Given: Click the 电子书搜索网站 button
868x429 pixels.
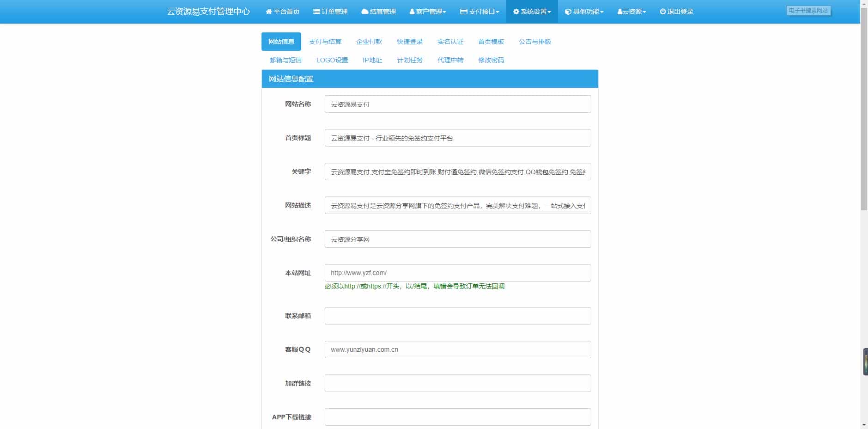Looking at the screenshot, I should (808, 11).
